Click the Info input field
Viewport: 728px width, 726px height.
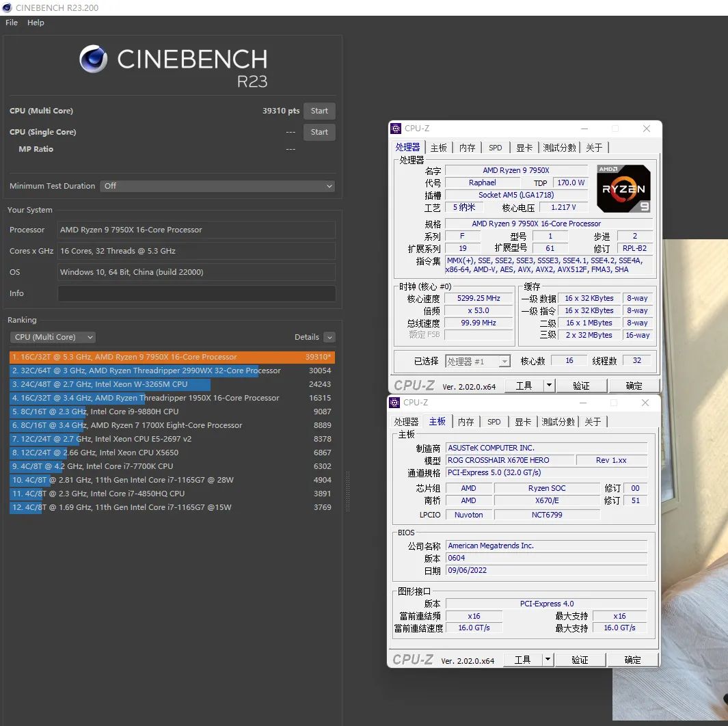tap(196, 293)
